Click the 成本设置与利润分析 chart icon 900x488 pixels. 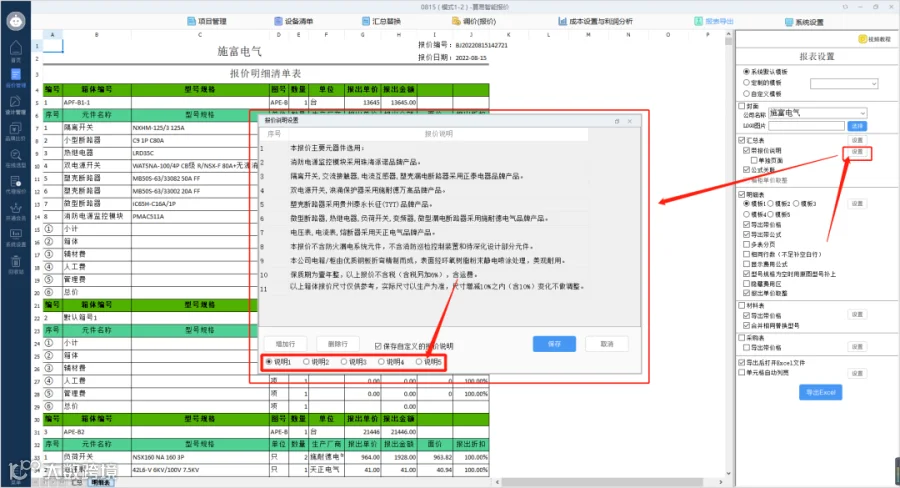pyautogui.click(x=562, y=21)
